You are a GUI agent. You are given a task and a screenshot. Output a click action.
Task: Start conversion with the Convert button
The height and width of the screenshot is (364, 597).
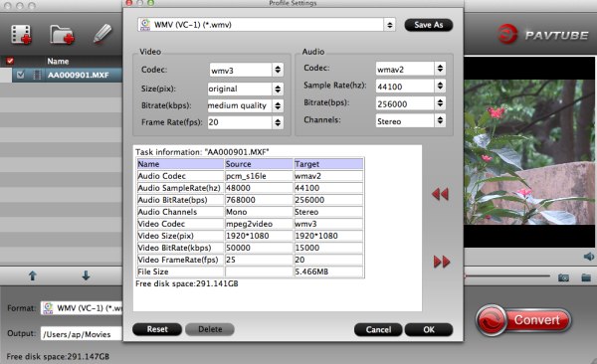(x=523, y=320)
